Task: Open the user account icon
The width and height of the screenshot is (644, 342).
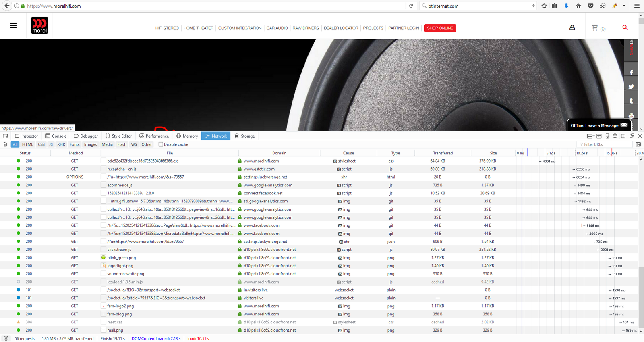Action: 572,28
